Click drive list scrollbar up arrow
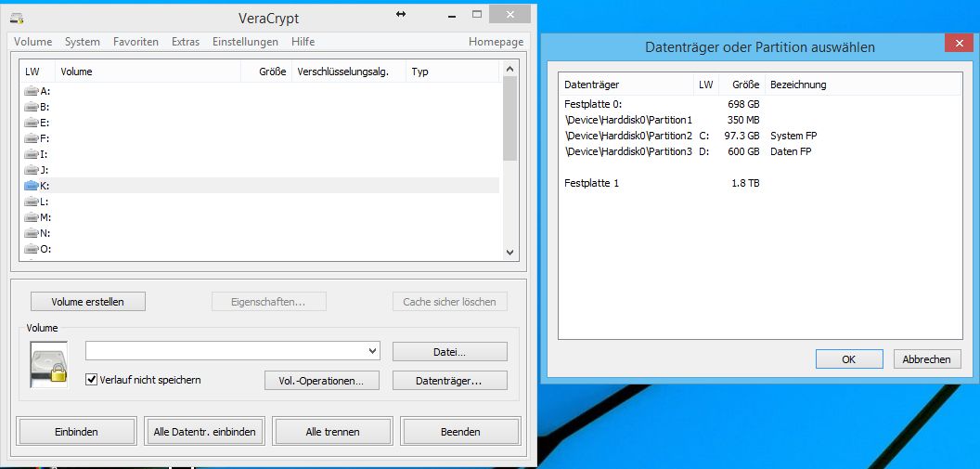Image resolution: width=980 pixels, height=469 pixels. 509,68
